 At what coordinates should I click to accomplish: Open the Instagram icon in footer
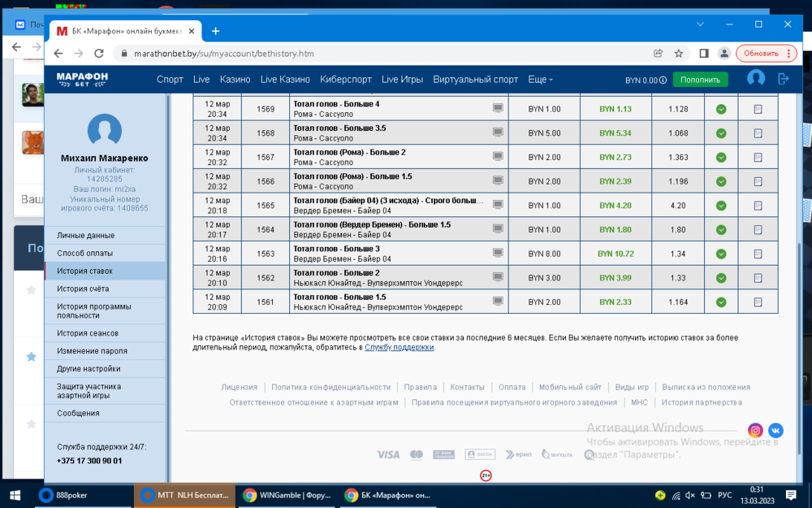point(755,431)
